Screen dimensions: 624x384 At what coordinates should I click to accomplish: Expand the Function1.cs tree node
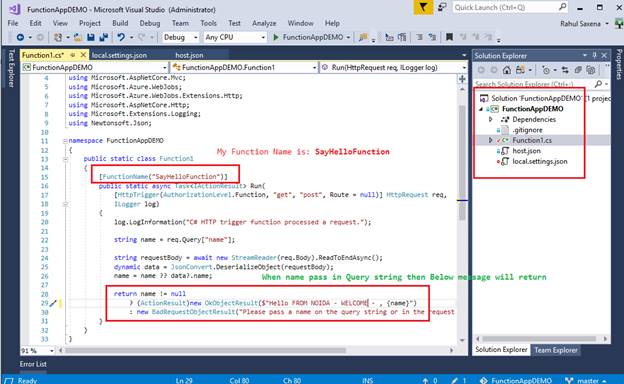tap(491, 140)
